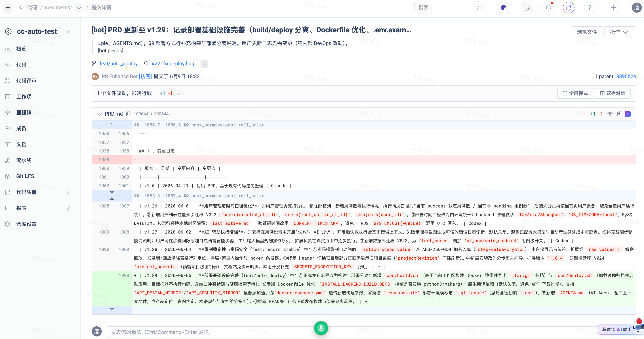Image resolution: width=644 pixels, height=339 pixels.
Task: Click 代码 breadcrumb link
Action: pos(32,8)
